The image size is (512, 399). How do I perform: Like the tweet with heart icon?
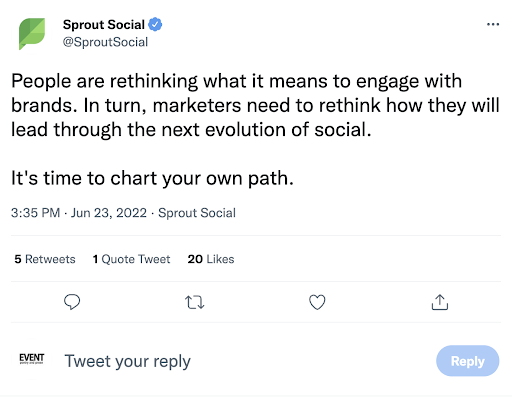(317, 302)
